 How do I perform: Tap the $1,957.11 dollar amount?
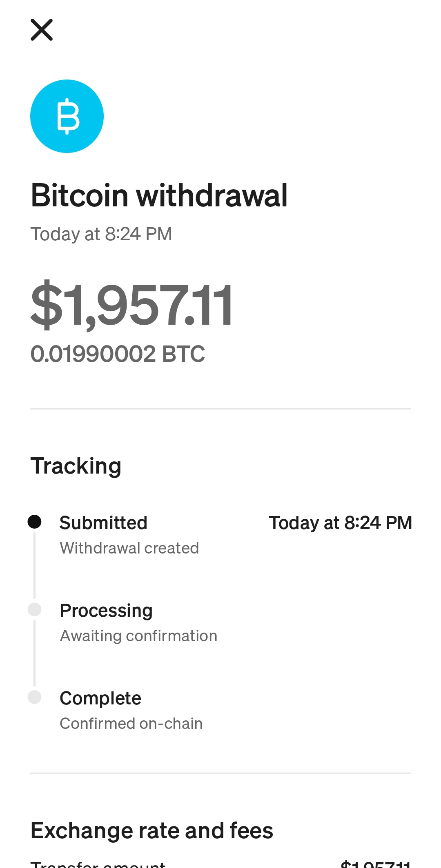pyautogui.click(x=132, y=305)
